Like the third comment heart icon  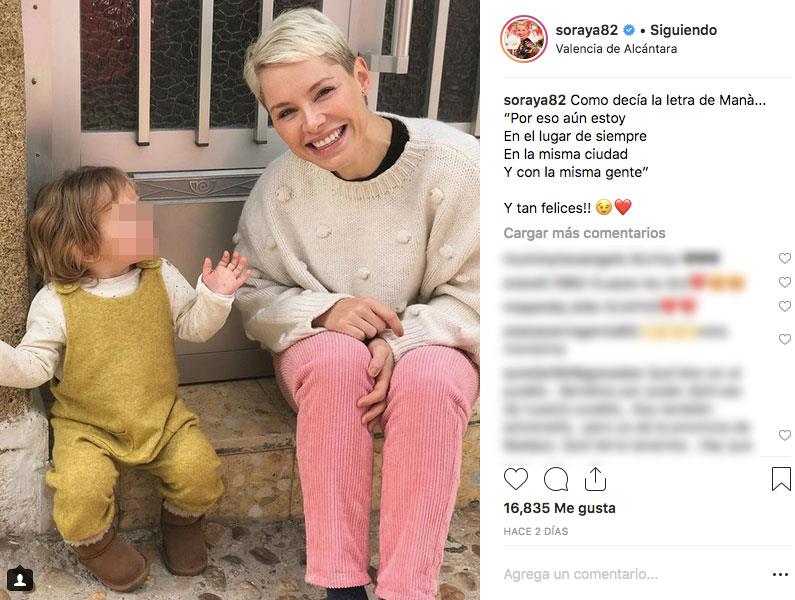point(784,306)
